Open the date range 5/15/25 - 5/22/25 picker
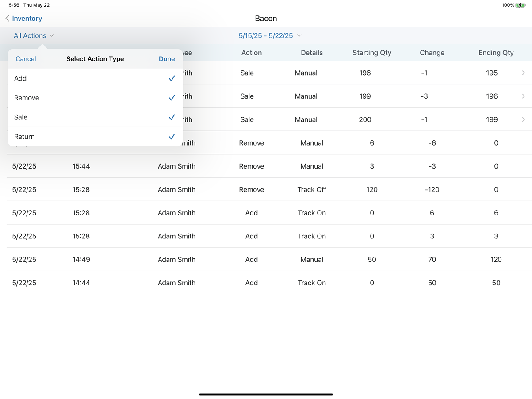 tap(270, 35)
